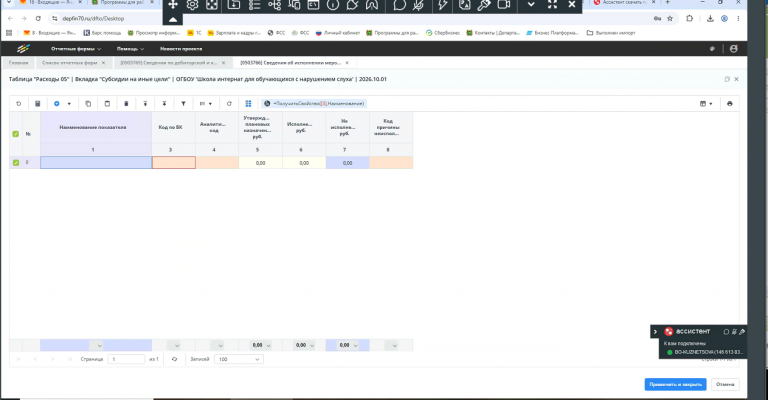Open the Помощь menu

click(x=130, y=49)
